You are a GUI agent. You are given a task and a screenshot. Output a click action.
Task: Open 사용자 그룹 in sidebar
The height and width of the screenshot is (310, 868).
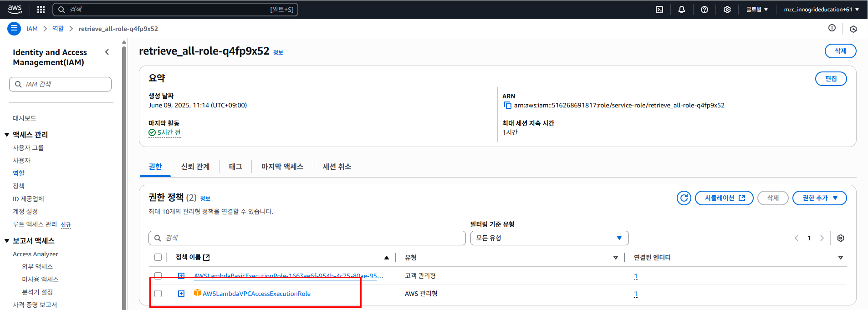pyautogui.click(x=28, y=147)
